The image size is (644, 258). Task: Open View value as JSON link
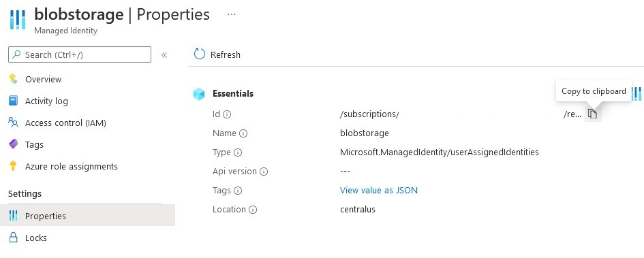[379, 191]
